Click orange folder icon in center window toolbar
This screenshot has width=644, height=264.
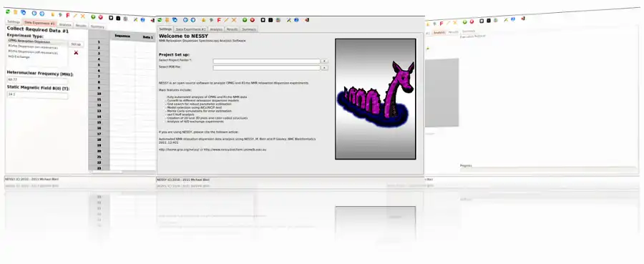[167, 20]
